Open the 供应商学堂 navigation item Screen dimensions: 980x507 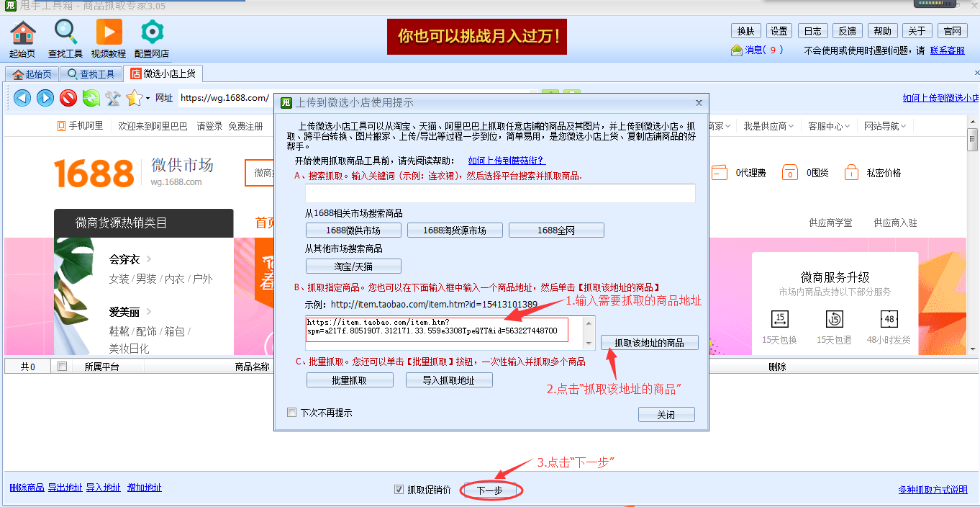830,223
